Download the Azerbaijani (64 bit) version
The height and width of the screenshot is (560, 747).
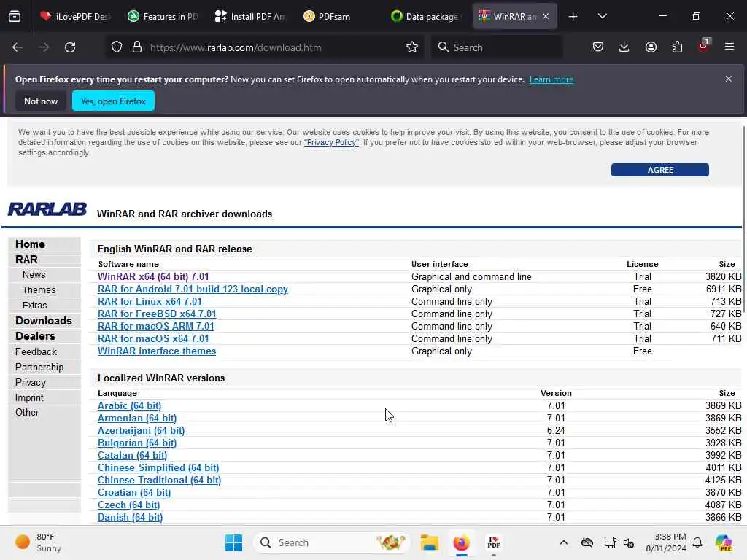[141, 430]
